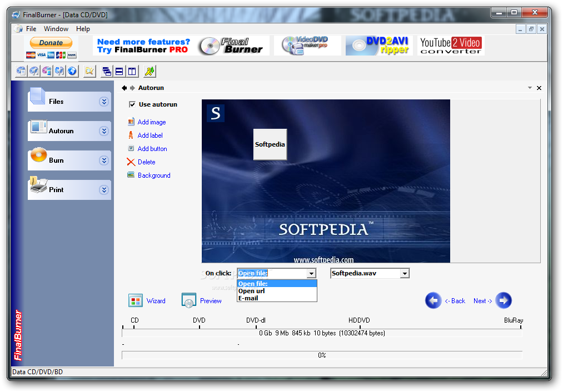Collapse the On click dropdown arrow

(x=311, y=274)
